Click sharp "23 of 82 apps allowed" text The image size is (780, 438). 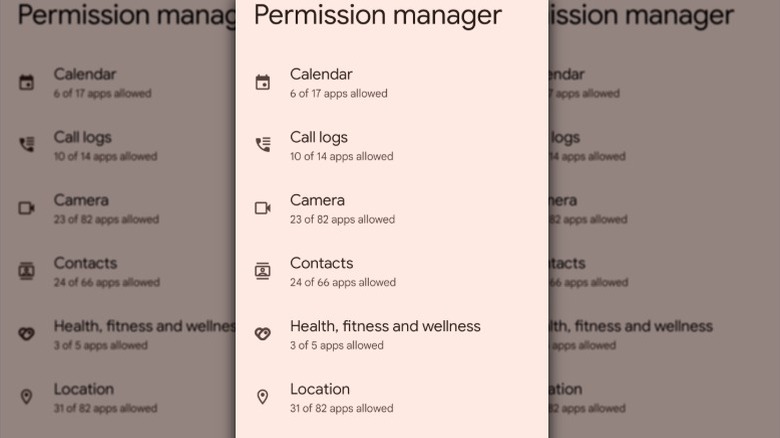(342, 220)
